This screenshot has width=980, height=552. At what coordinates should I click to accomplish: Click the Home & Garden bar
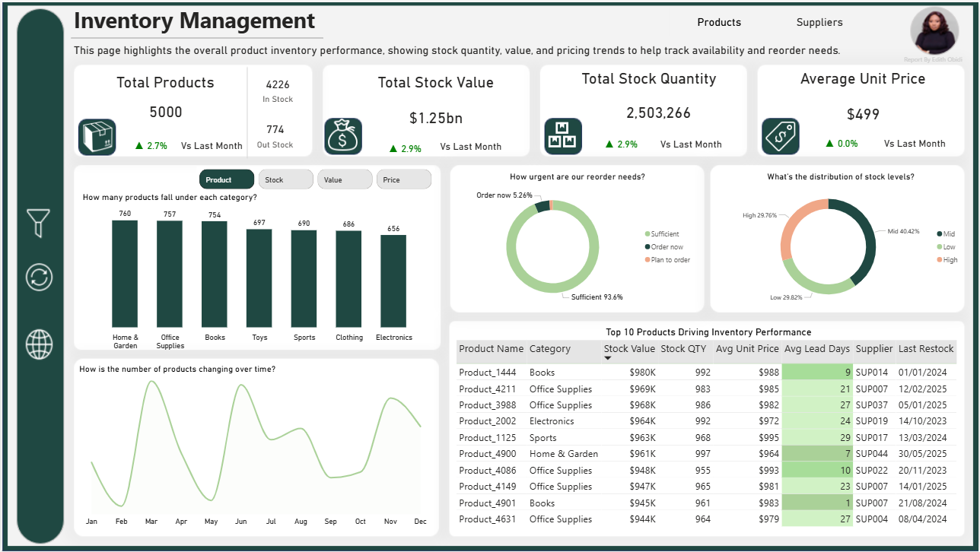click(x=125, y=274)
